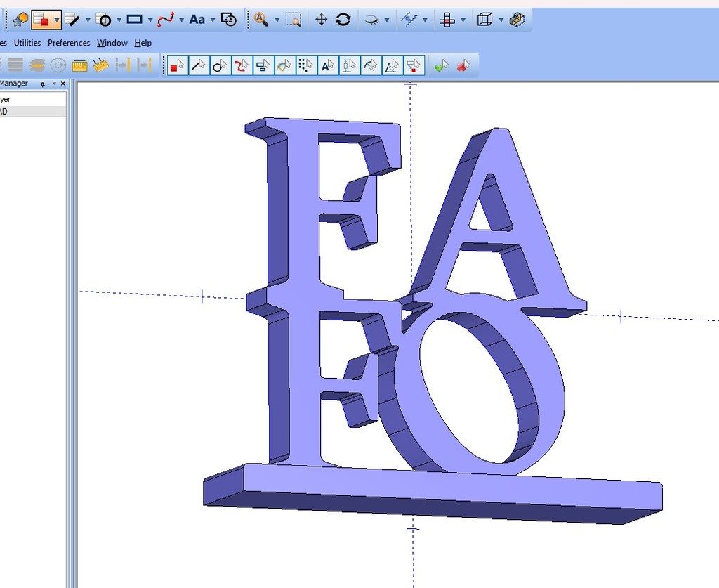Select the Render/materials cube icon

(x=517, y=20)
